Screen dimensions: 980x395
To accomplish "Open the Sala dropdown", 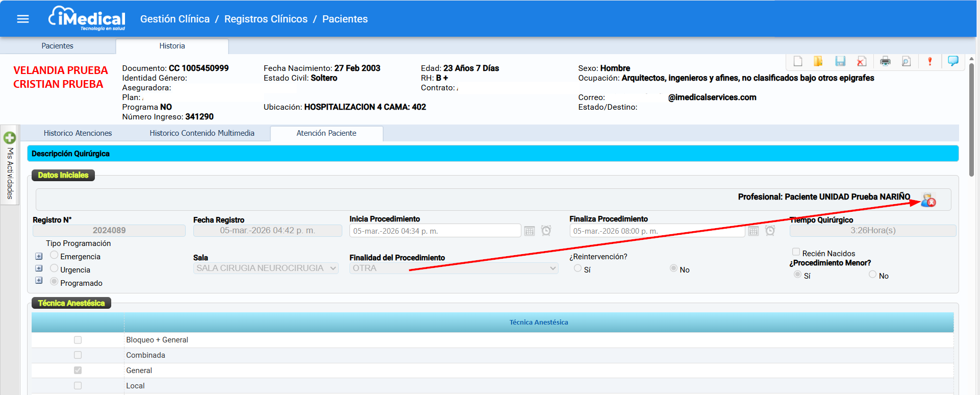I will pos(266,268).
